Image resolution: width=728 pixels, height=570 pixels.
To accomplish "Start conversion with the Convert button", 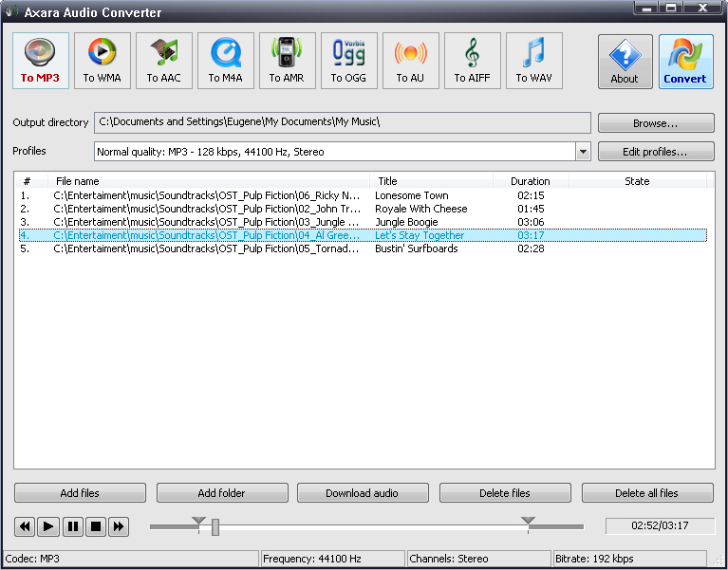I will click(x=685, y=62).
